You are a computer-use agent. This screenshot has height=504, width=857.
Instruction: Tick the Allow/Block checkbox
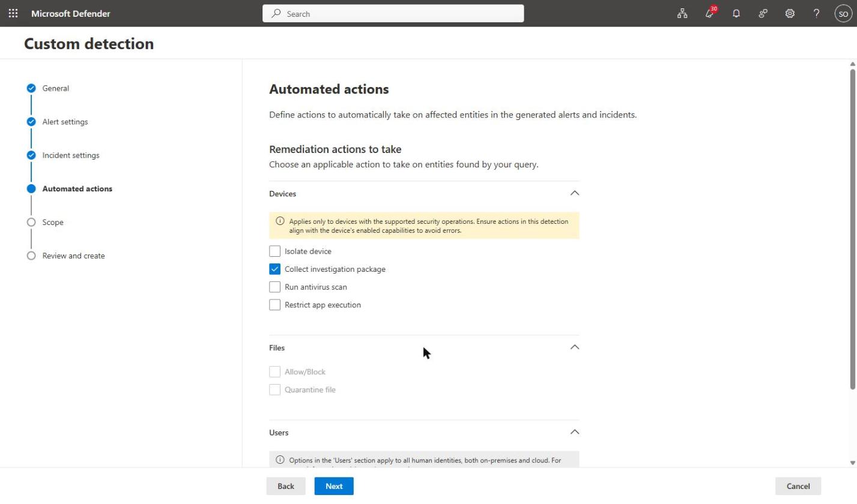point(275,372)
